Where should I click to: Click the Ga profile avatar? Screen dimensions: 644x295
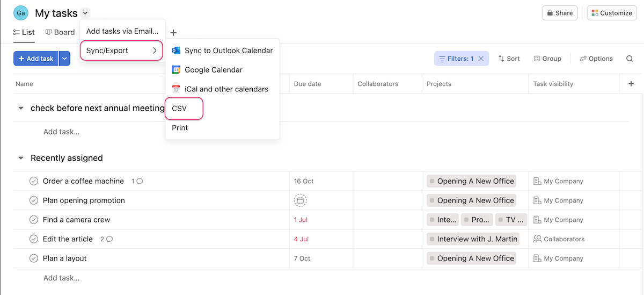21,13
